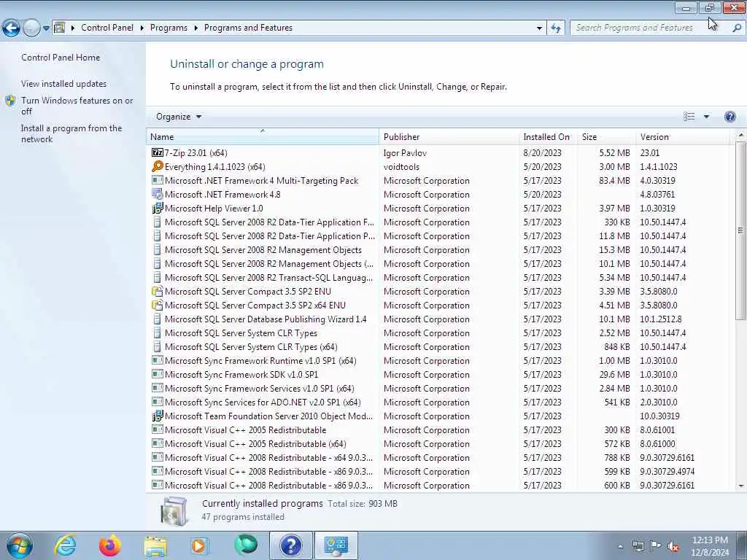
Task: Open the More options view dropdown arrow
Action: 706,117
